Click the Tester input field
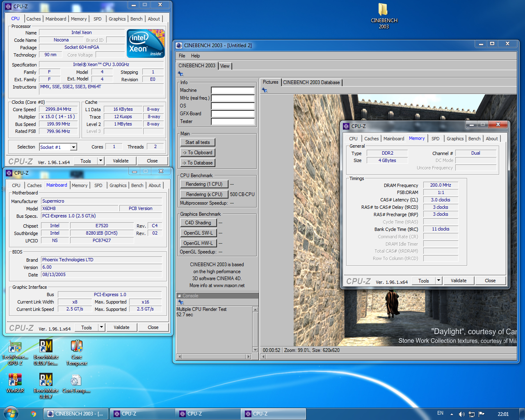525x420 pixels. (x=233, y=121)
